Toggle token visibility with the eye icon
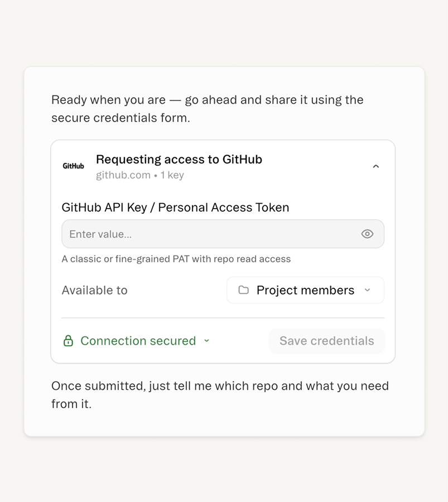Image resolution: width=448 pixels, height=502 pixels. tap(367, 234)
